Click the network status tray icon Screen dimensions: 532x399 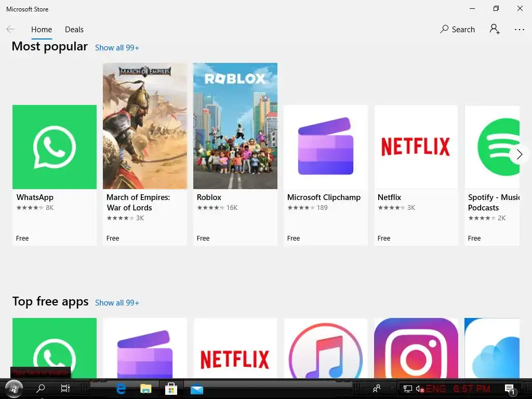click(x=407, y=389)
